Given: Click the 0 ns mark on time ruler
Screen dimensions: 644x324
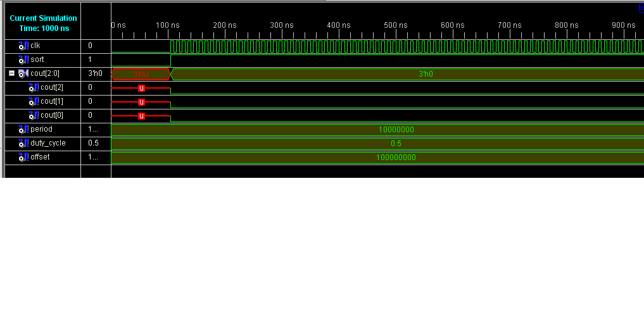Looking at the screenshot, I should tap(118, 25).
